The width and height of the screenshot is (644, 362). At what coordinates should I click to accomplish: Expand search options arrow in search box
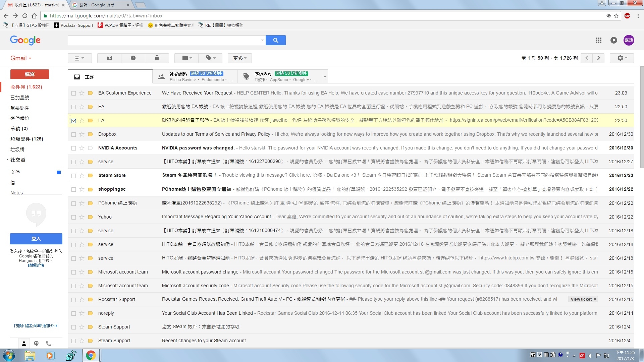click(262, 40)
